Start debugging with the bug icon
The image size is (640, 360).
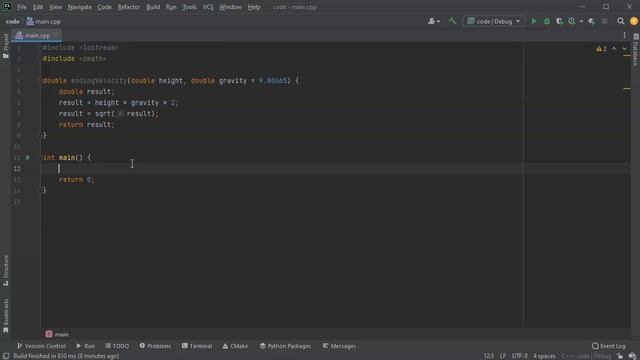pos(547,21)
